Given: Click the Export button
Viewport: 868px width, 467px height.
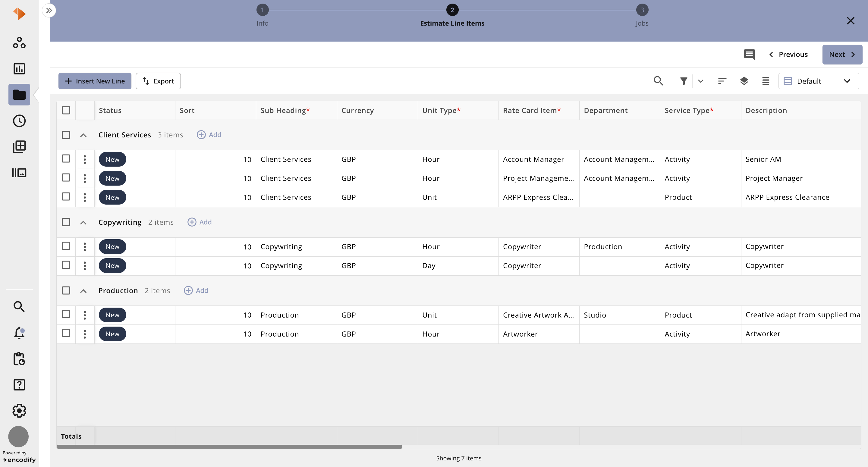Looking at the screenshot, I should [x=158, y=81].
